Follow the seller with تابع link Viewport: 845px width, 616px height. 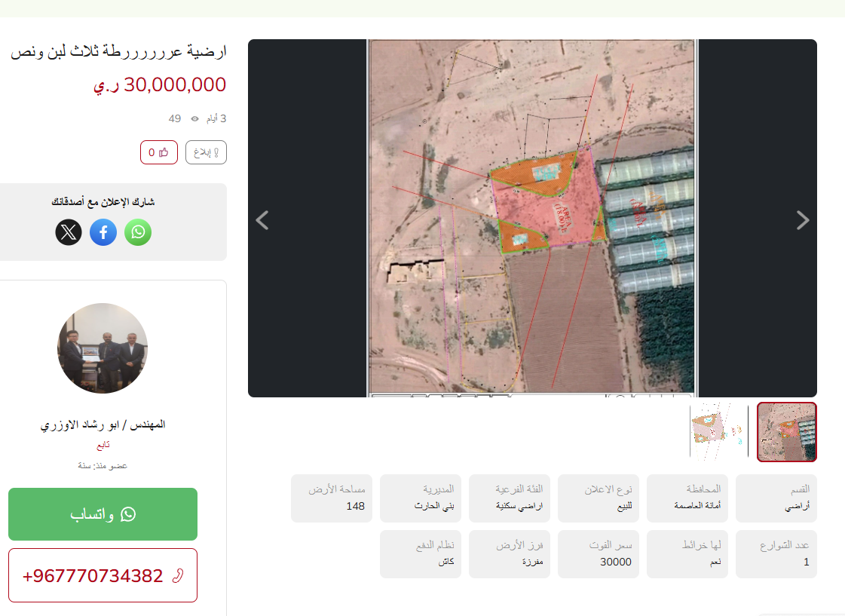(103, 445)
